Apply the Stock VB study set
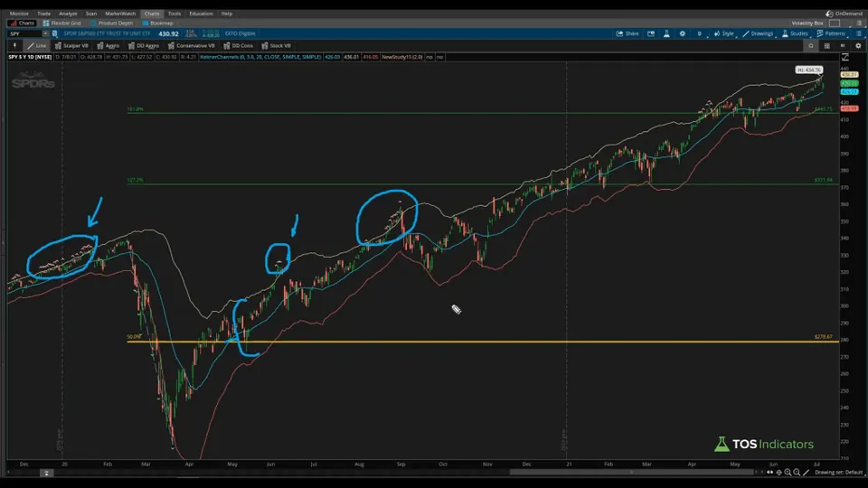 point(276,46)
